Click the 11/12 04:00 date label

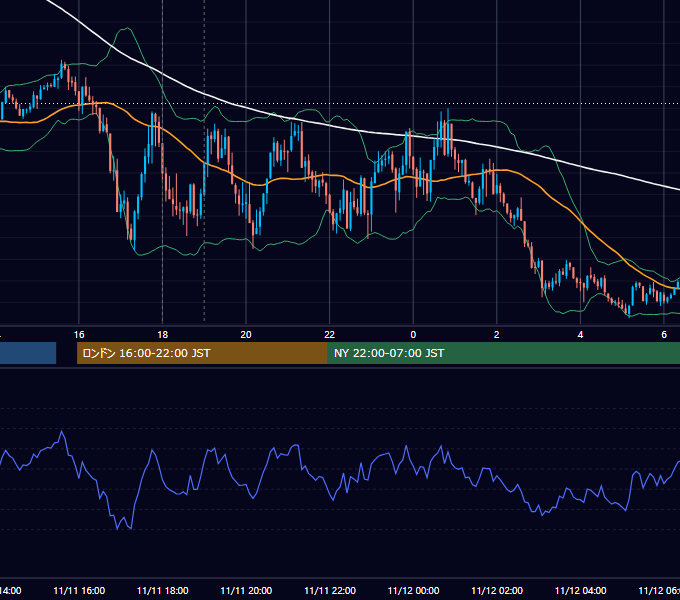(x=580, y=590)
